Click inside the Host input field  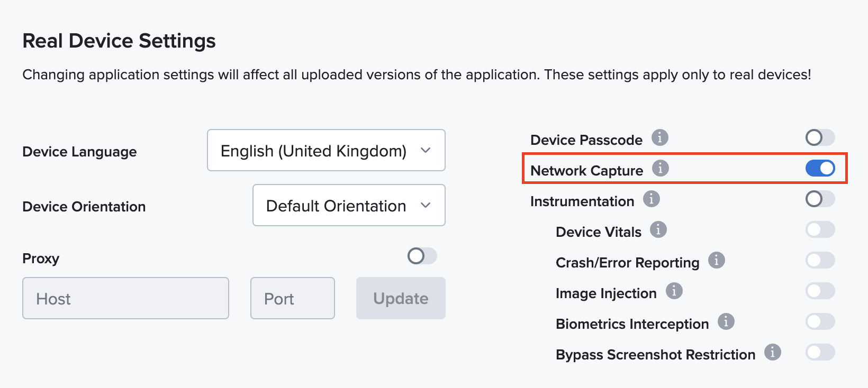(x=125, y=298)
